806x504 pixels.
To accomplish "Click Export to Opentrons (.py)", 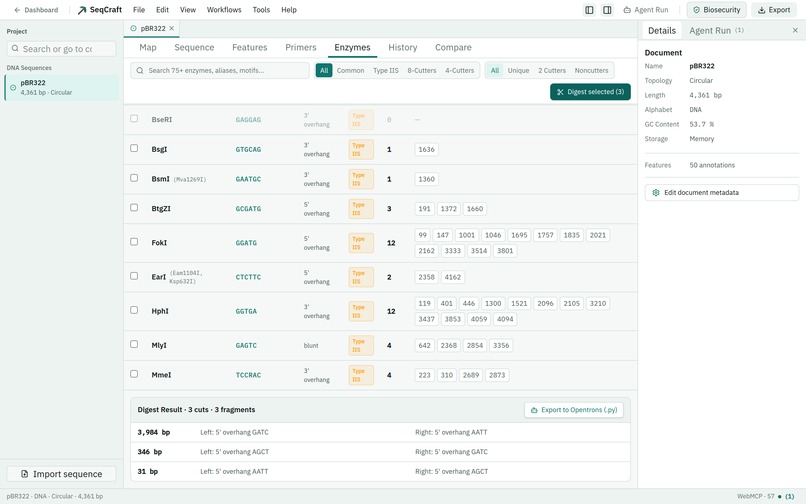I will coord(574,410).
